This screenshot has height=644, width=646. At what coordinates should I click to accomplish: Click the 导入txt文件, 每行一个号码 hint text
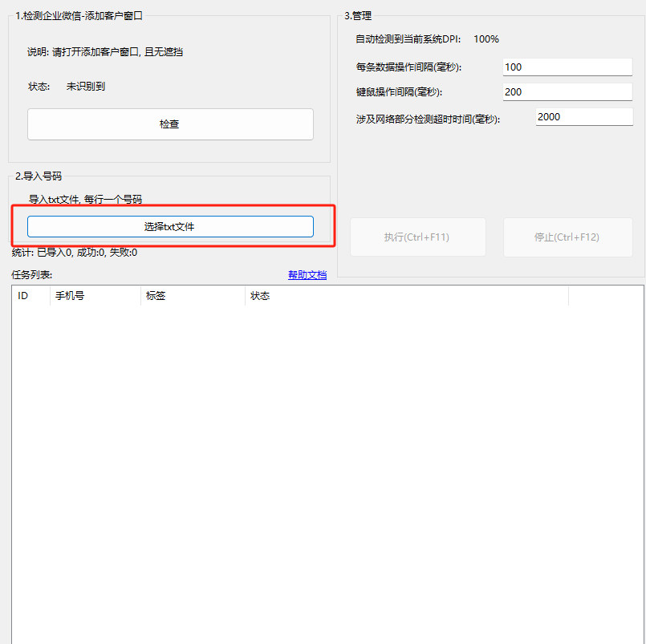coord(85,199)
